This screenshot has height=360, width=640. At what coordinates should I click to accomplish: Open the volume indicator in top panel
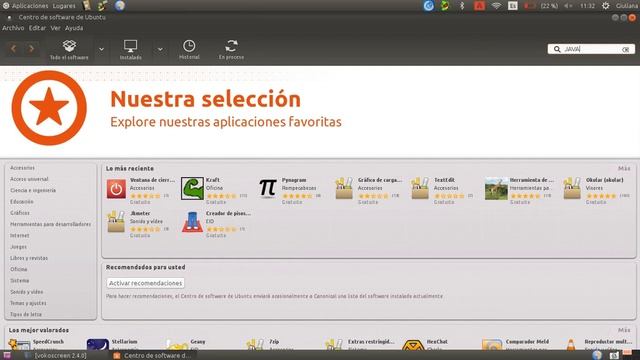[569, 6]
